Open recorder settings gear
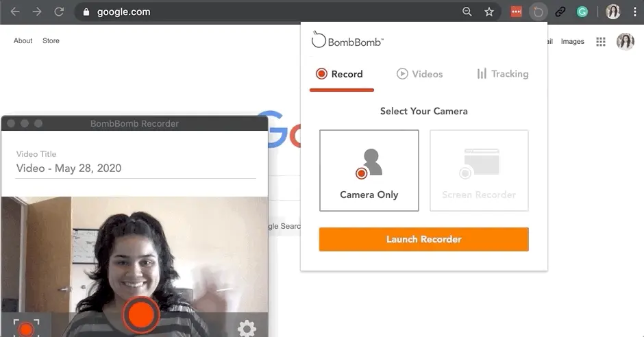Image resolution: width=644 pixels, height=337 pixels. (x=247, y=328)
